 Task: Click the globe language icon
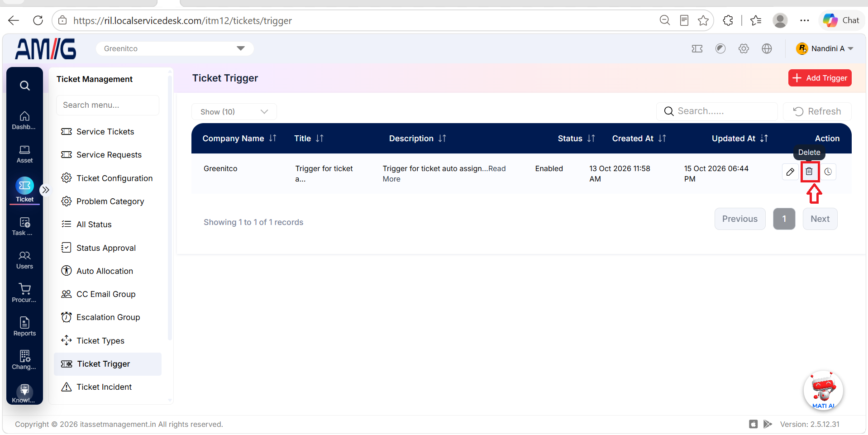tap(767, 48)
